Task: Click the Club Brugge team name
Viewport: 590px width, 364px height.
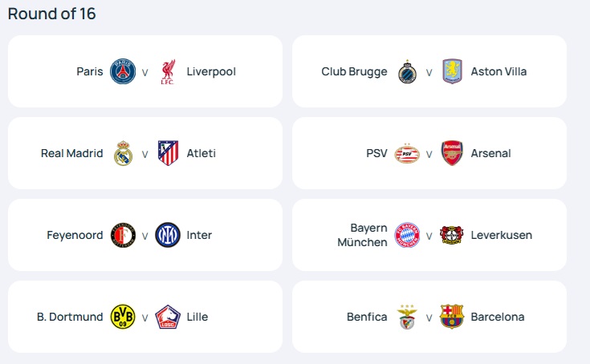Action: 354,71
